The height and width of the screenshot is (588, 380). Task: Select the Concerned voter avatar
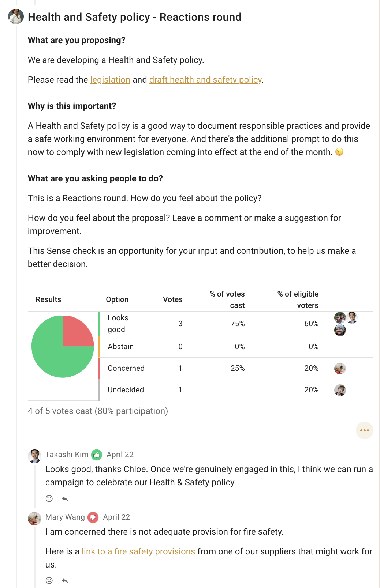click(340, 369)
